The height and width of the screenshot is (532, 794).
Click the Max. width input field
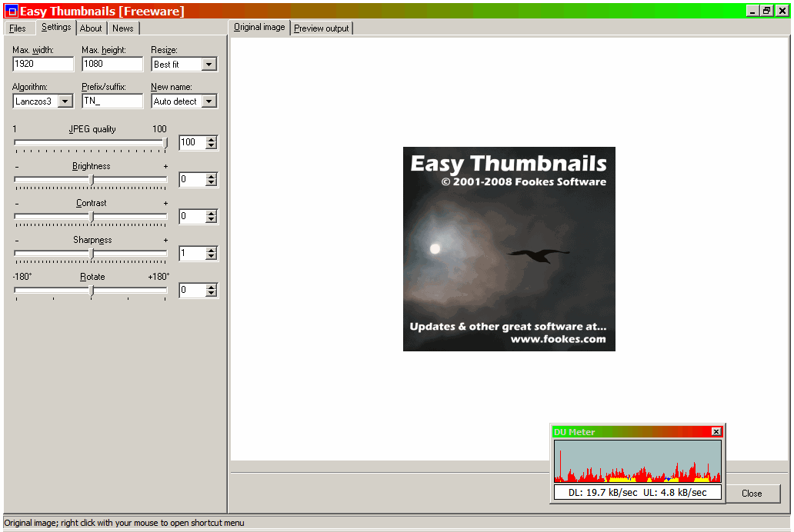tap(43, 64)
